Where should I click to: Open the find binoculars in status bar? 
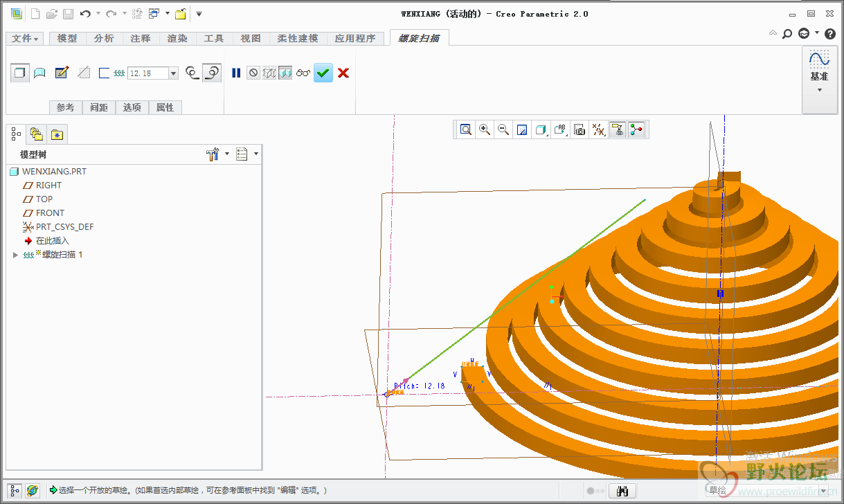pyautogui.click(x=622, y=491)
